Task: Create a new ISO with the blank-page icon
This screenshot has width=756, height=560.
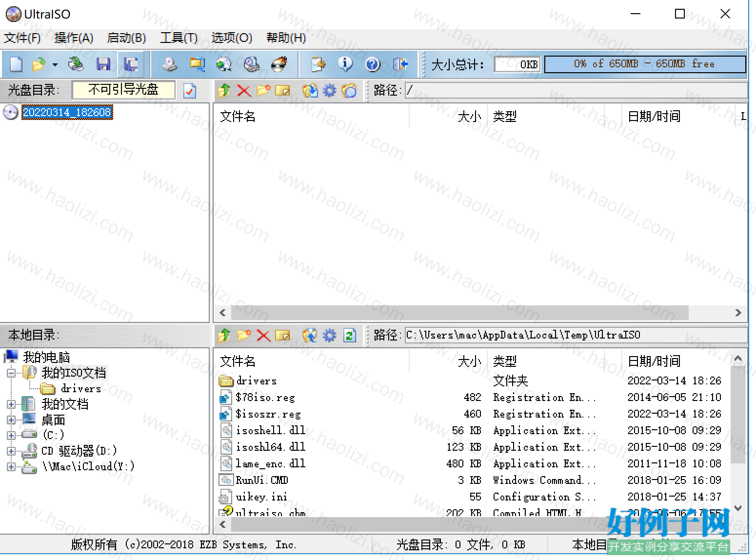Action: pyautogui.click(x=16, y=64)
